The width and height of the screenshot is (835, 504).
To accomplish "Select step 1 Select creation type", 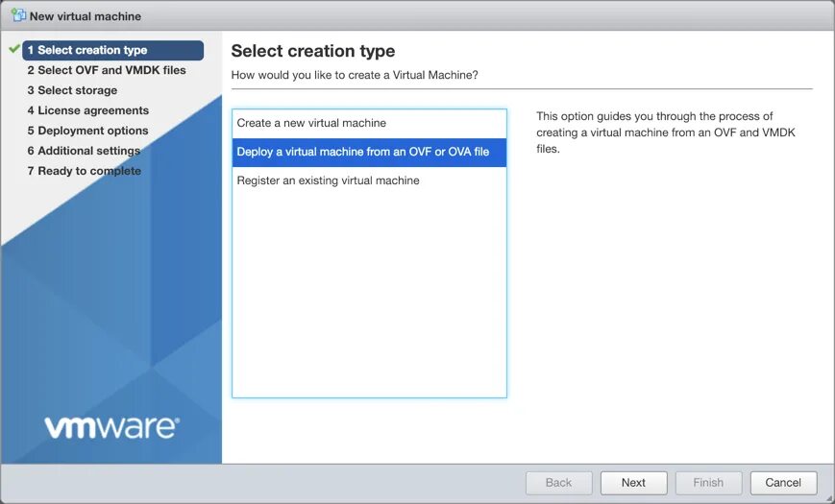I will click(x=112, y=50).
